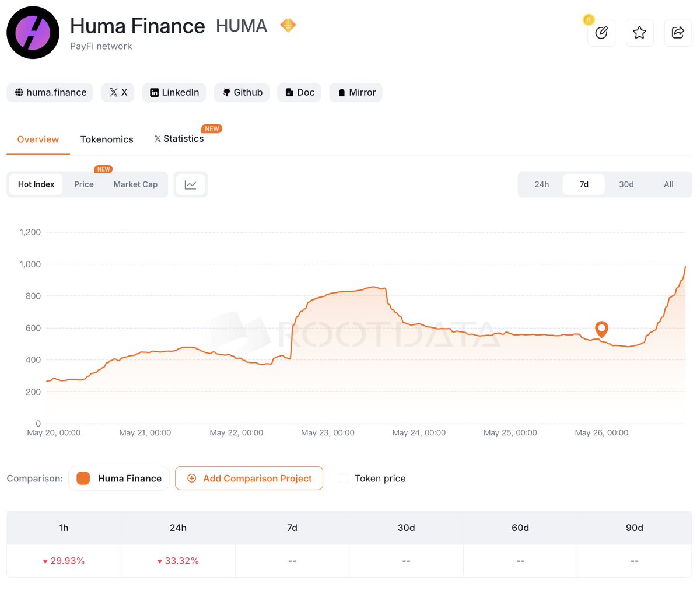Switch to the Overview tab

click(x=38, y=139)
